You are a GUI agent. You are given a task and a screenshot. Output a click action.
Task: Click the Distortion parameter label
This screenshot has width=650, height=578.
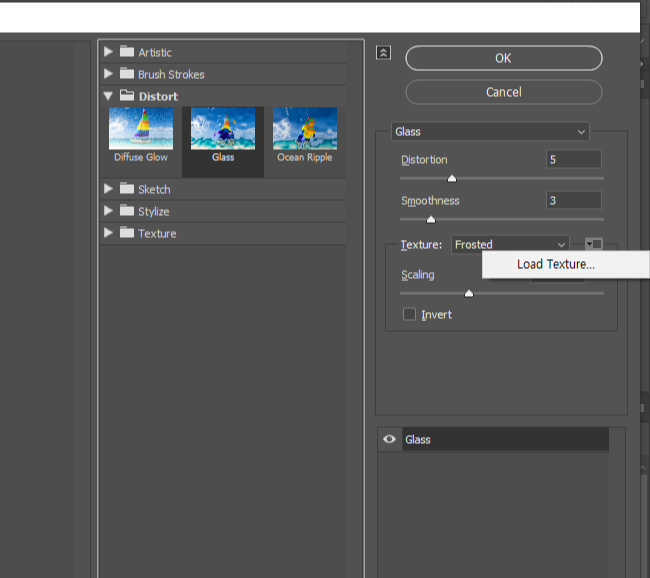pos(424,160)
